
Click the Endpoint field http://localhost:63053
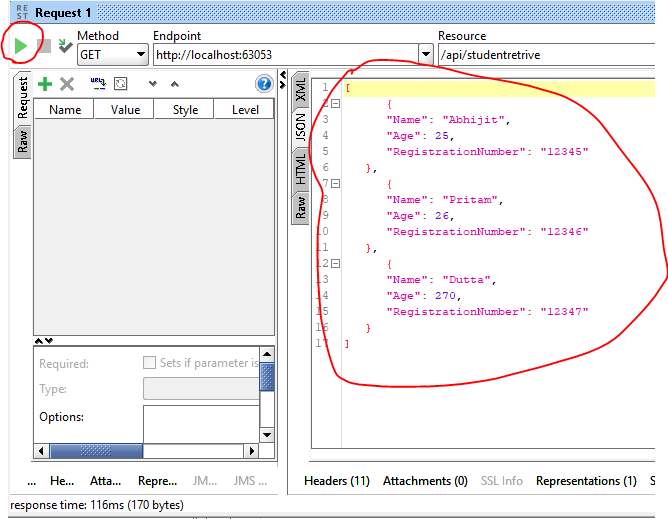pyautogui.click(x=285, y=55)
